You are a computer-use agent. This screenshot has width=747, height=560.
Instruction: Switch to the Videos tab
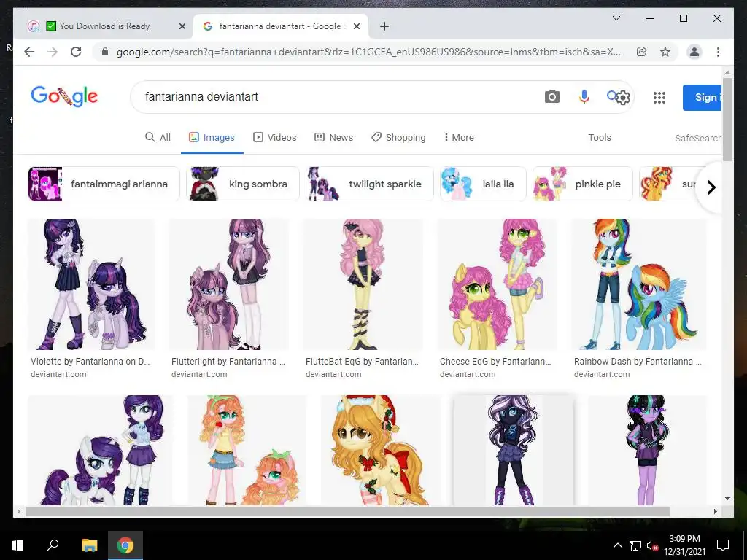click(x=275, y=138)
